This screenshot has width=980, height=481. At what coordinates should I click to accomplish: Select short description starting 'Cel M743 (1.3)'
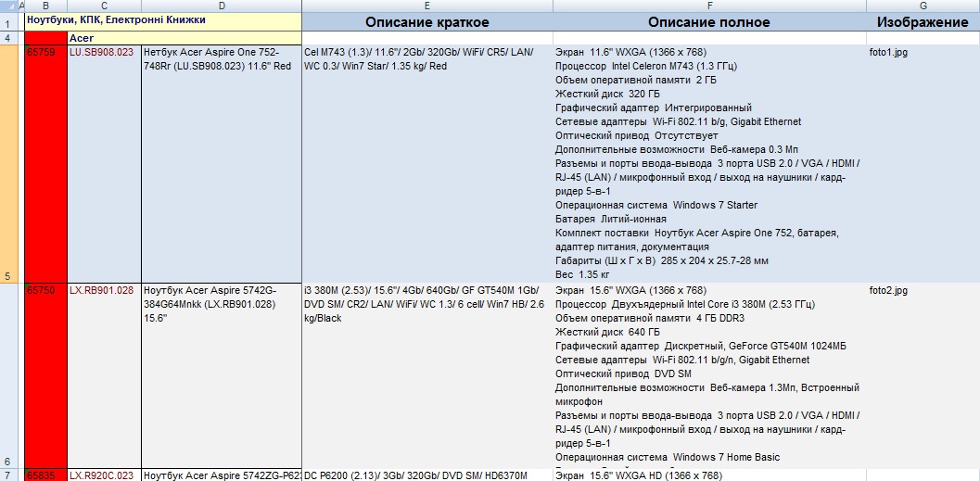click(427, 164)
